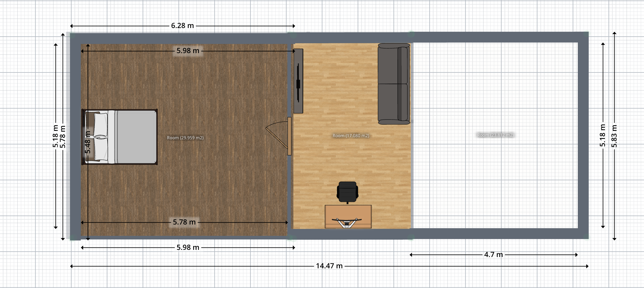Click the 4.7 m dimension label
Viewport: 644px width, 288px height.
click(x=493, y=255)
